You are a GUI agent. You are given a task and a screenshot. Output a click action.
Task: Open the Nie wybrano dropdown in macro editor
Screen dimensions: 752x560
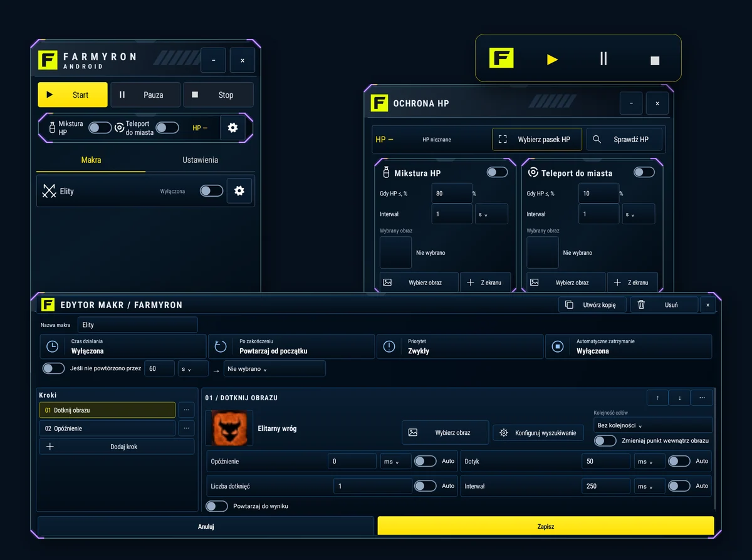[x=274, y=368]
